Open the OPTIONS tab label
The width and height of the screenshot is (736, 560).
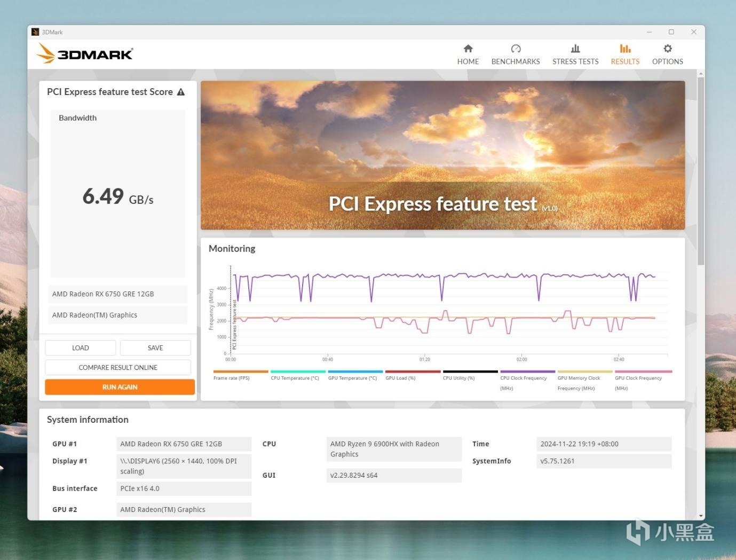(x=668, y=61)
